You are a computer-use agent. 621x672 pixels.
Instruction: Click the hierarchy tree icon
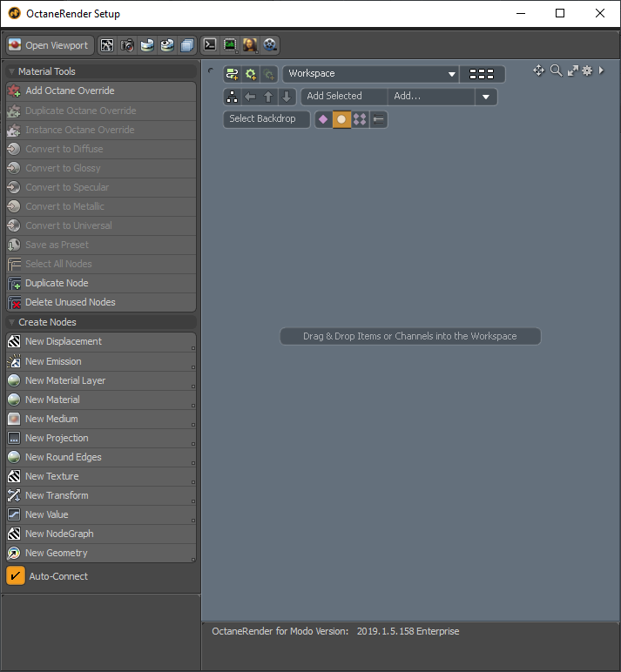232,97
